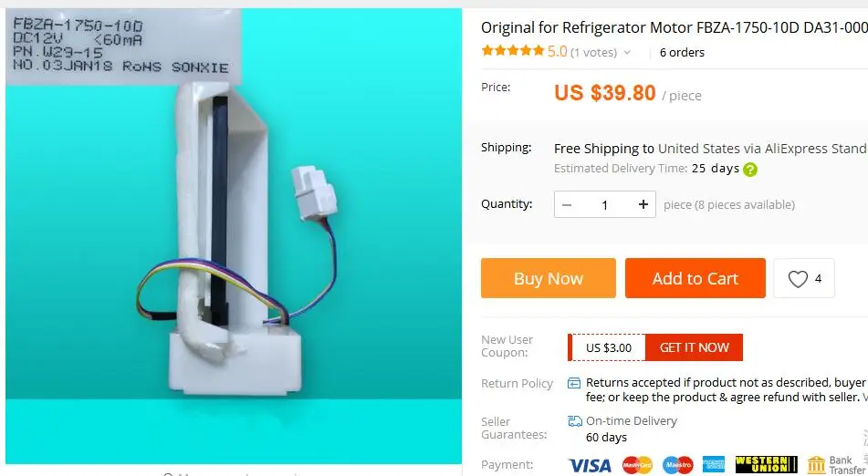Click the Buy Now button
The image size is (868, 476).
(548, 278)
